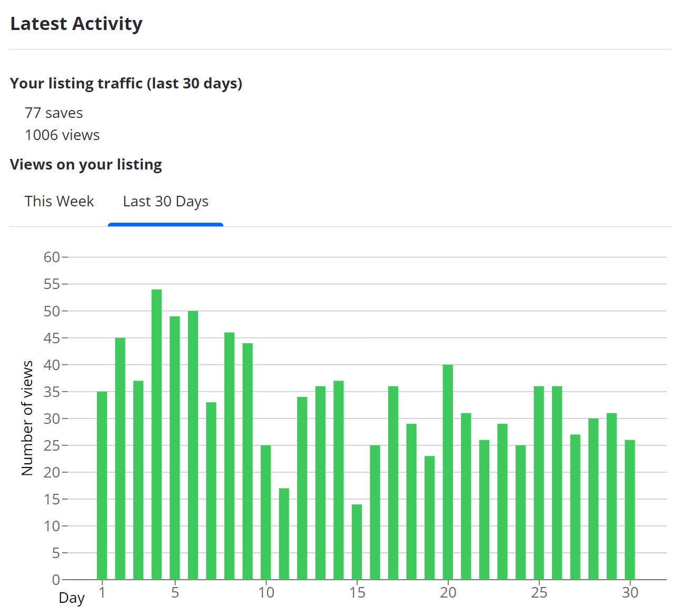
Task: Switch to the This Week tab
Action: [59, 202]
